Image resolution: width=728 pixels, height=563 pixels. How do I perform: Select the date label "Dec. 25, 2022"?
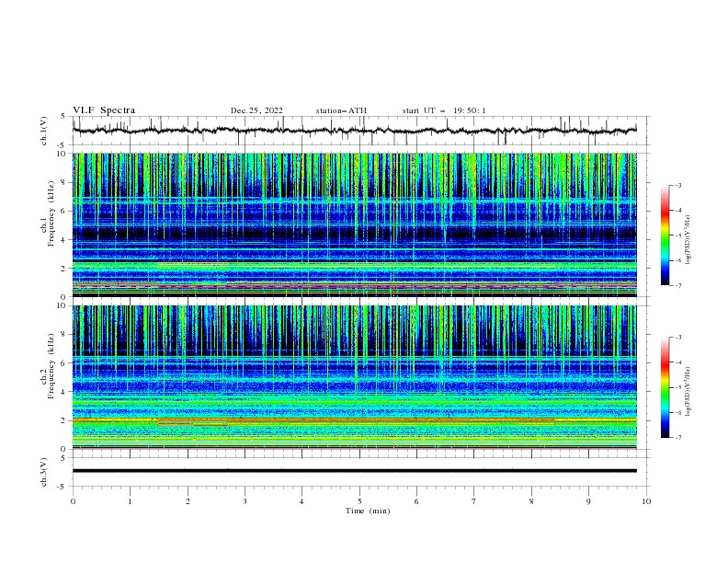(256, 110)
